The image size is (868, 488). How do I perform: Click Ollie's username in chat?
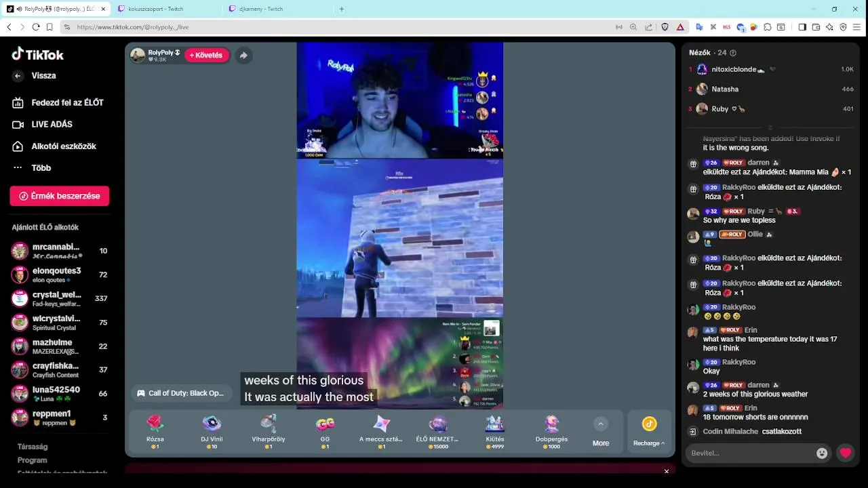pos(755,235)
